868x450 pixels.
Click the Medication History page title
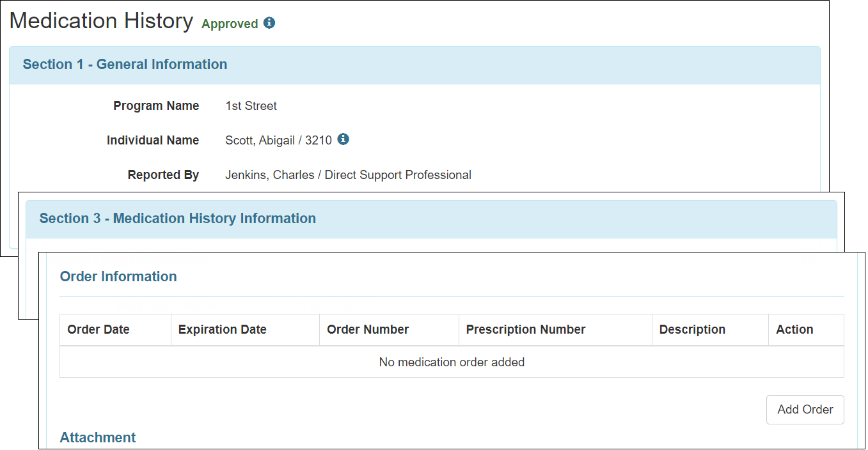pyautogui.click(x=101, y=20)
